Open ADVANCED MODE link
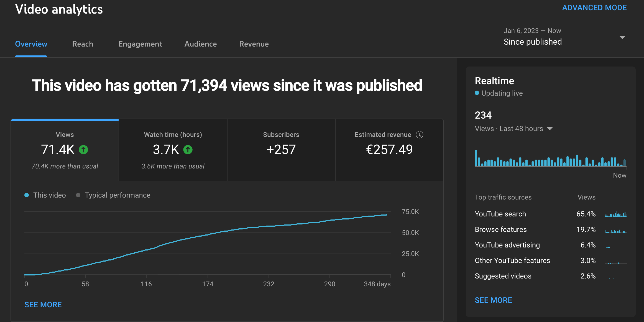 point(594,8)
